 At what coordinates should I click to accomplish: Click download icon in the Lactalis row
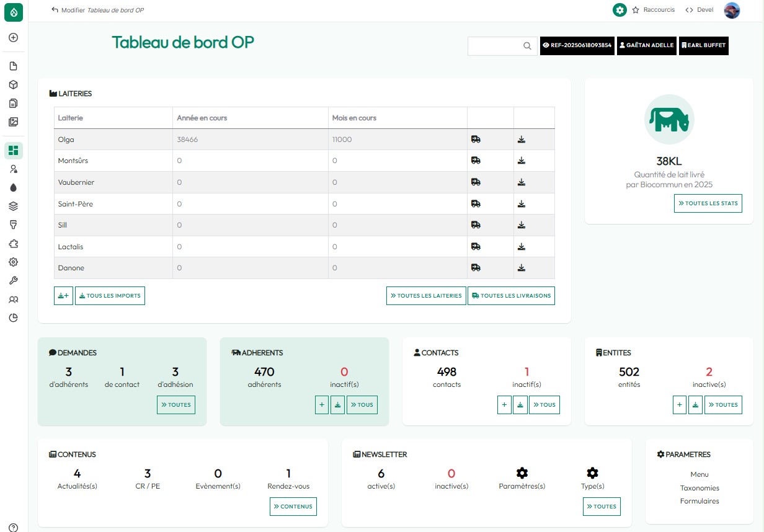tap(522, 247)
